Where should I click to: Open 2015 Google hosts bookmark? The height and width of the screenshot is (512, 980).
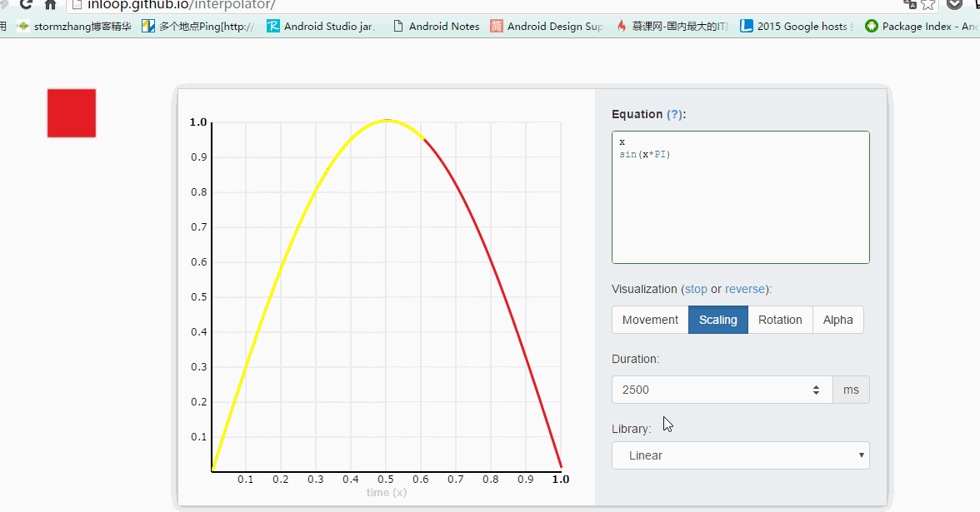[x=796, y=27]
